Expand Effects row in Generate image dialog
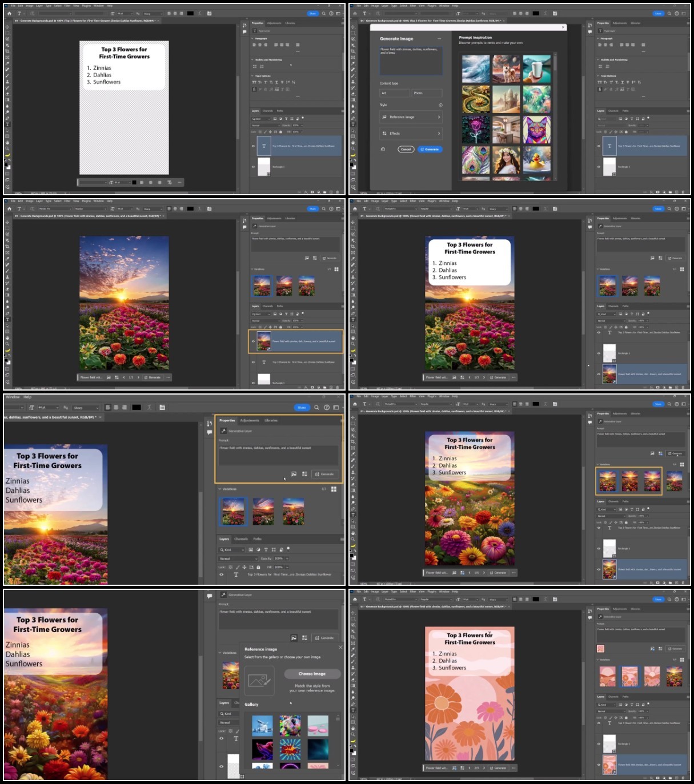The width and height of the screenshot is (694, 784). (411, 134)
